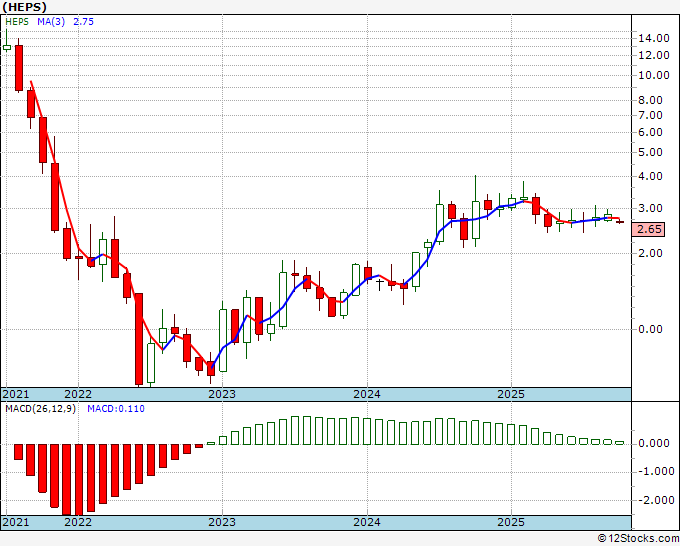The height and width of the screenshot is (546, 680).
Task: Click the MACD:0.110 value label
Action: tap(116, 409)
